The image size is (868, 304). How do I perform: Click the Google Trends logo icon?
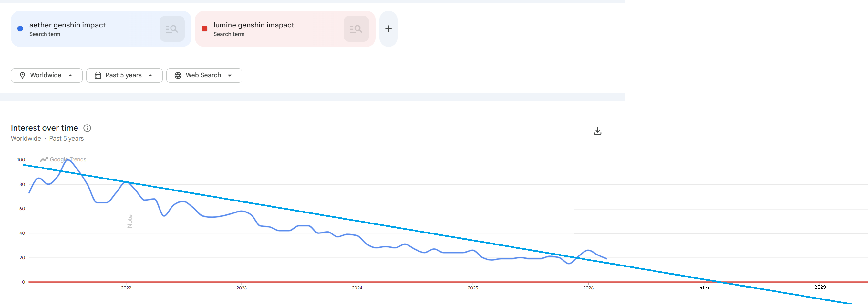(44, 159)
